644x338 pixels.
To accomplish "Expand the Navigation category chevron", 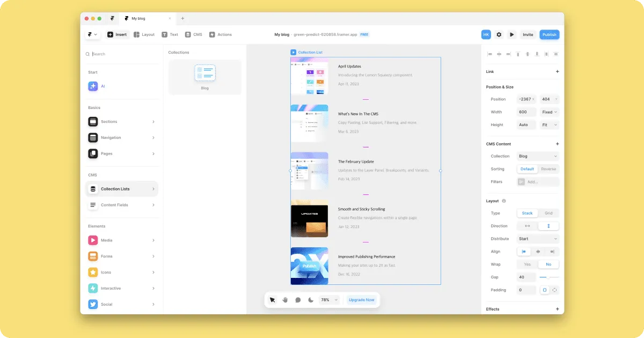I will pos(153,138).
